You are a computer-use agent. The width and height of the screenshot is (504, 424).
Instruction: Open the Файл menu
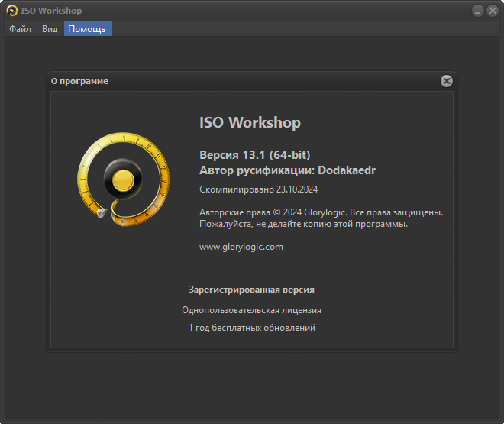(x=21, y=29)
